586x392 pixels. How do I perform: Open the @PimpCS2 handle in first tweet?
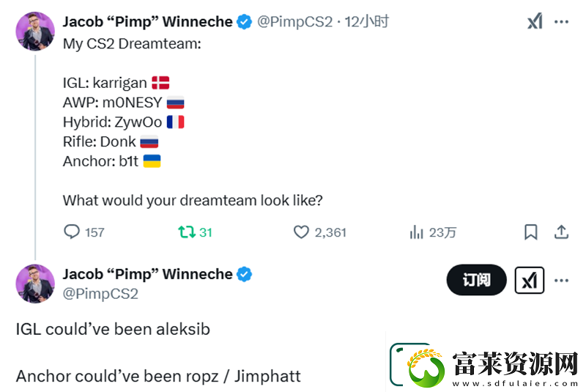tap(295, 22)
